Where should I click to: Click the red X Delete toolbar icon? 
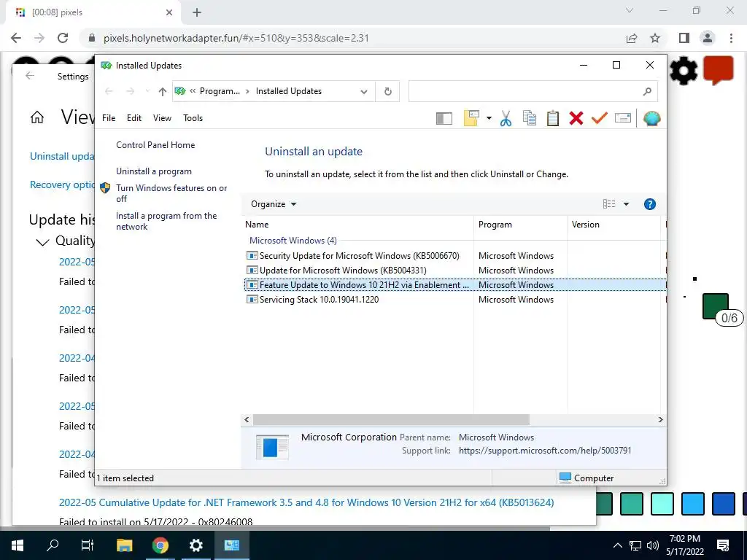click(x=576, y=118)
